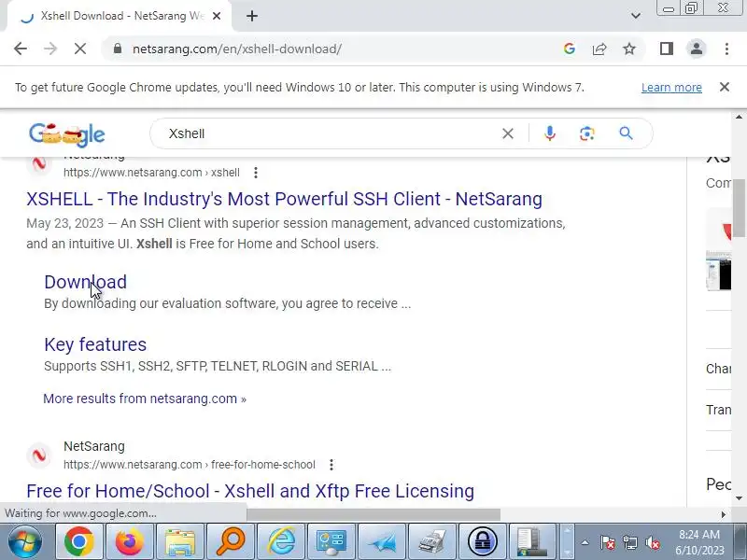Submit search with magnifier icon
The image size is (747, 560).
626,133
